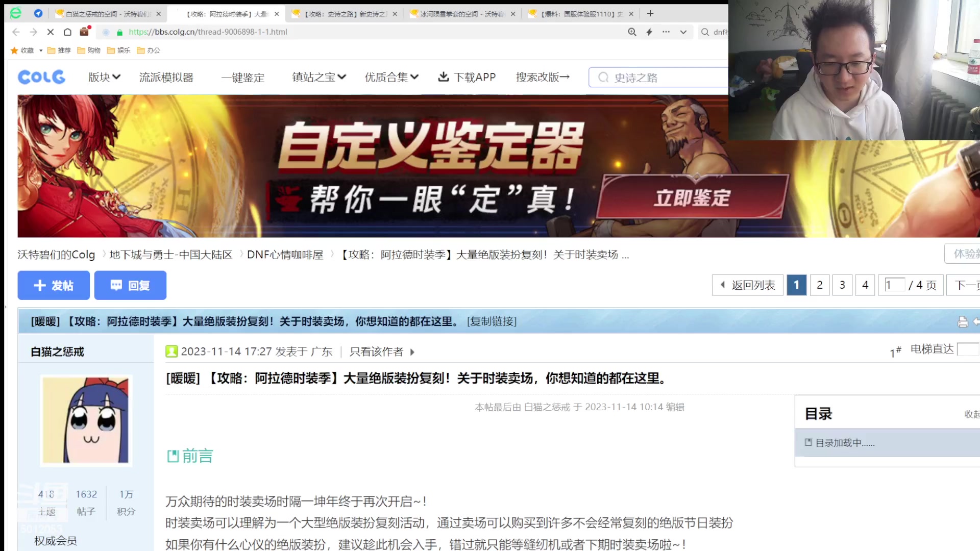Go back using the browser back arrow
Viewport: 980px width, 551px height.
click(16, 32)
